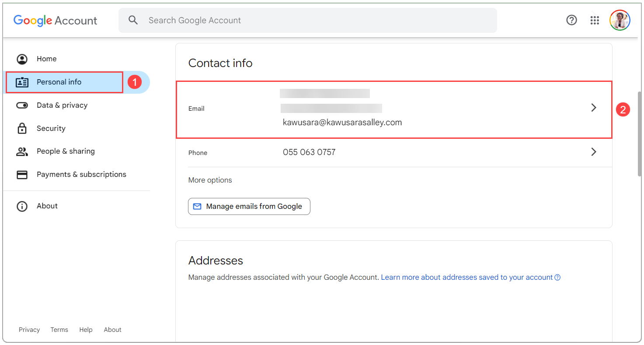Open the Privacy footer link
Viewport: 644px width, 345px height.
pos(29,330)
